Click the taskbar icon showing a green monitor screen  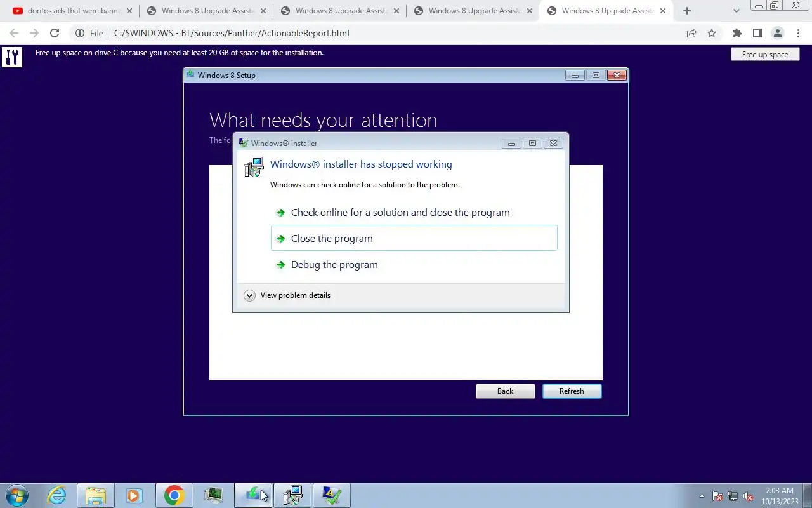(x=214, y=495)
